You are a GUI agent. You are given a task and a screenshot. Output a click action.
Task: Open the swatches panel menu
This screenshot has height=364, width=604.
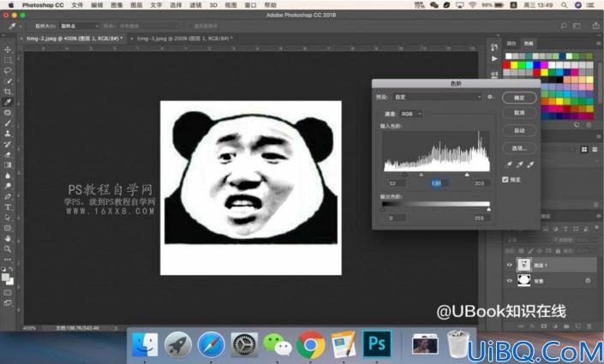click(599, 43)
